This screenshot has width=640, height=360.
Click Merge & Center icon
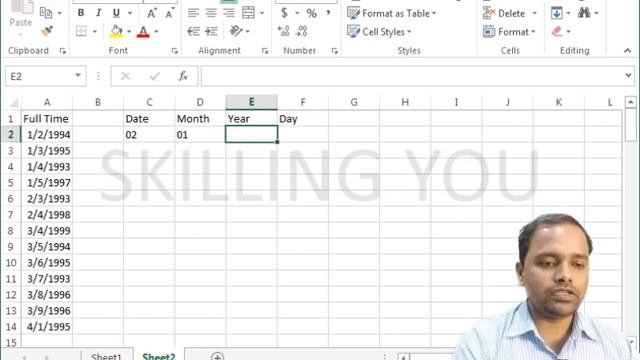(x=248, y=13)
